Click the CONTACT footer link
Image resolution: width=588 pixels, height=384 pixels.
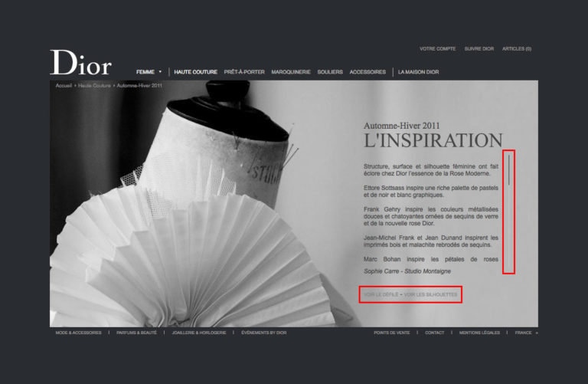click(435, 333)
